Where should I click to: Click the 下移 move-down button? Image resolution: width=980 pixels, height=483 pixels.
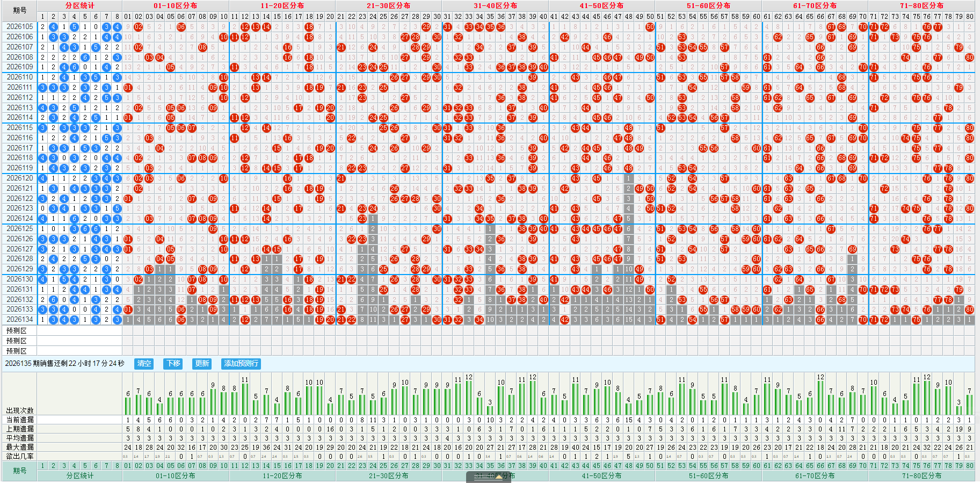coord(173,364)
